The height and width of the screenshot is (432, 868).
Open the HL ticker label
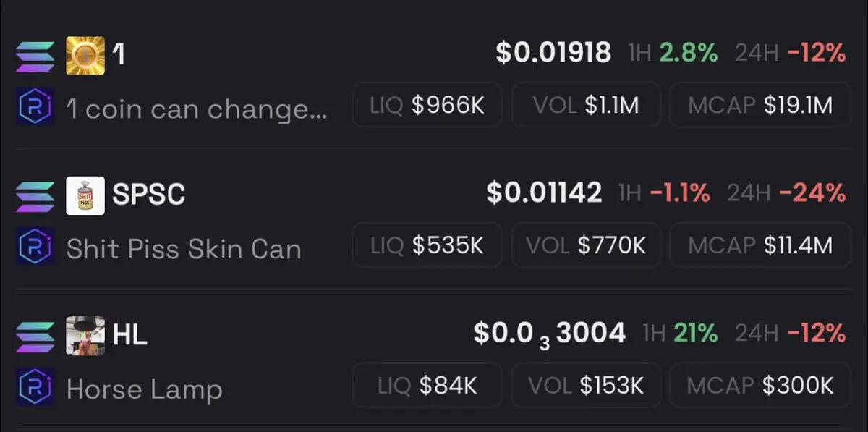130,334
